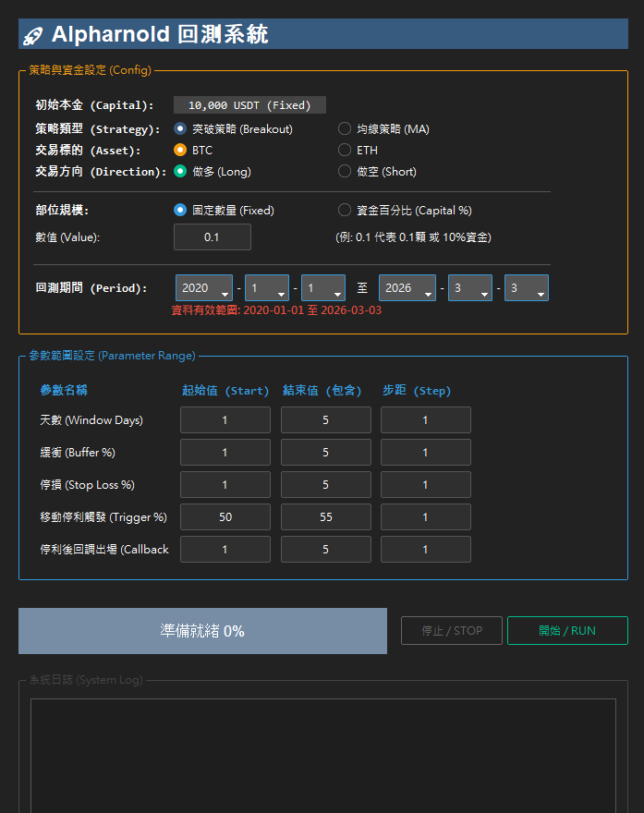The width and height of the screenshot is (644, 813).
Task: Select BTC as the trading asset
Action: tap(180, 150)
